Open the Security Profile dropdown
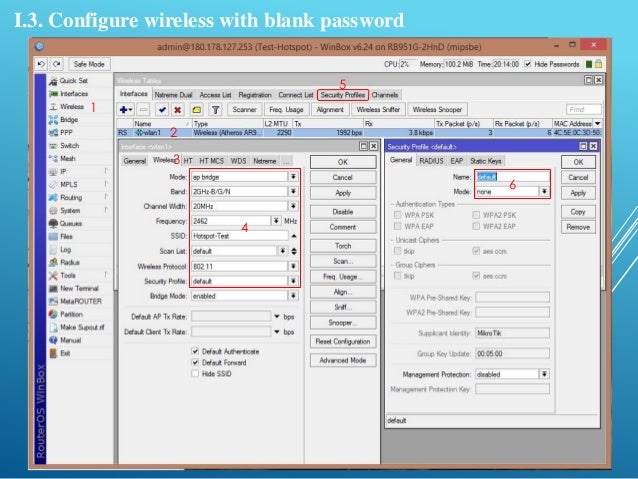This screenshot has height=479, width=638. (293, 281)
